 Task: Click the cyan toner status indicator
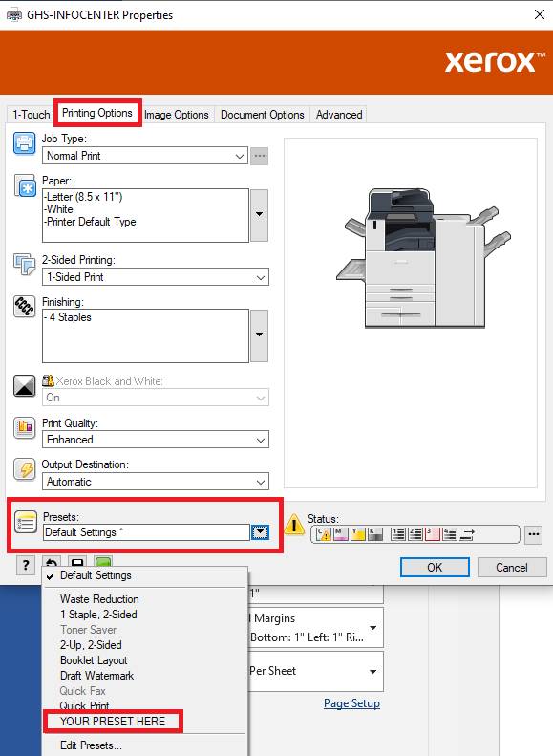[x=324, y=533]
